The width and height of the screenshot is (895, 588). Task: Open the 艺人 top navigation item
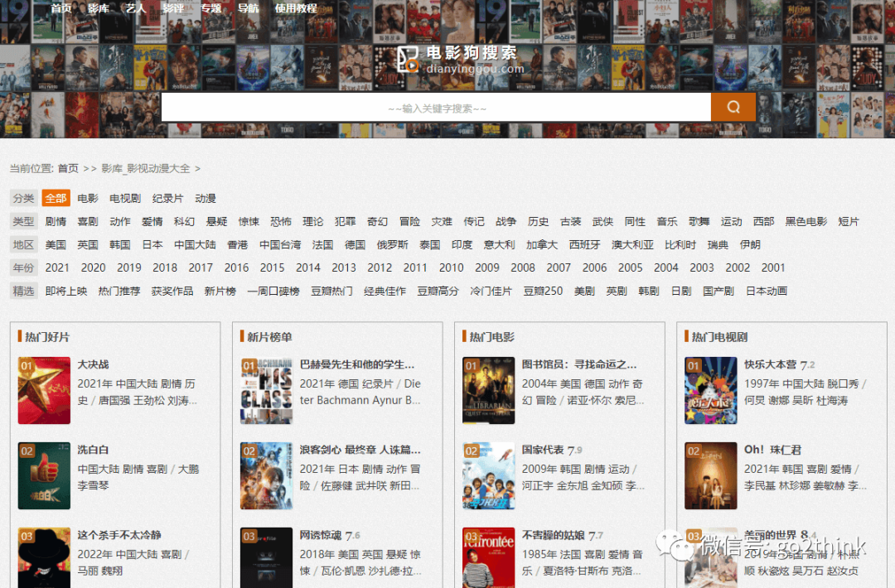[x=136, y=8]
